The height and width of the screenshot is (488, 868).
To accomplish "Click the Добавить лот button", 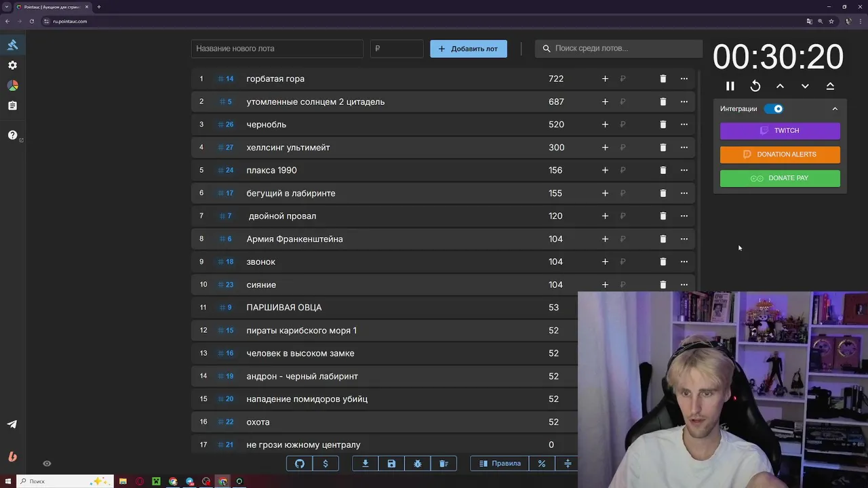I will (x=469, y=48).
